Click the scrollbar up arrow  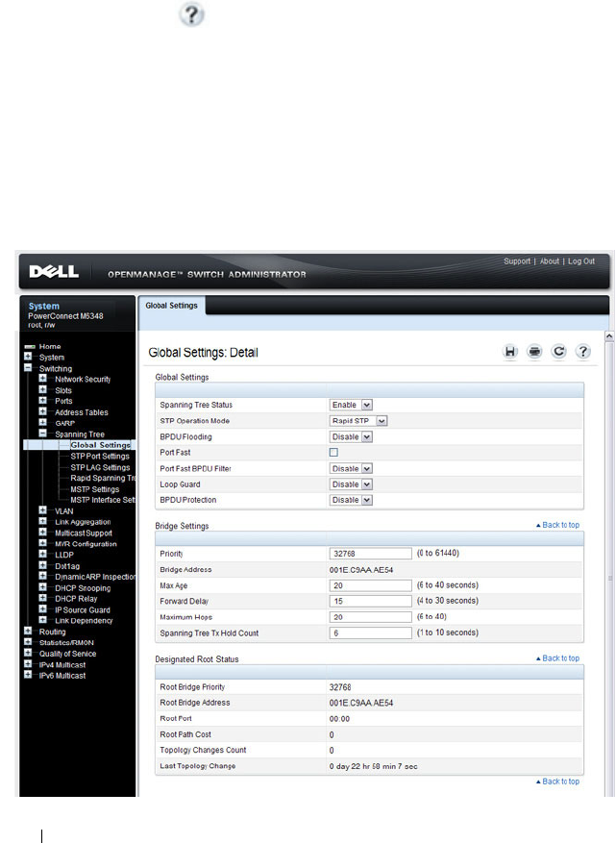pyautogui.click(x=609, y=336)
